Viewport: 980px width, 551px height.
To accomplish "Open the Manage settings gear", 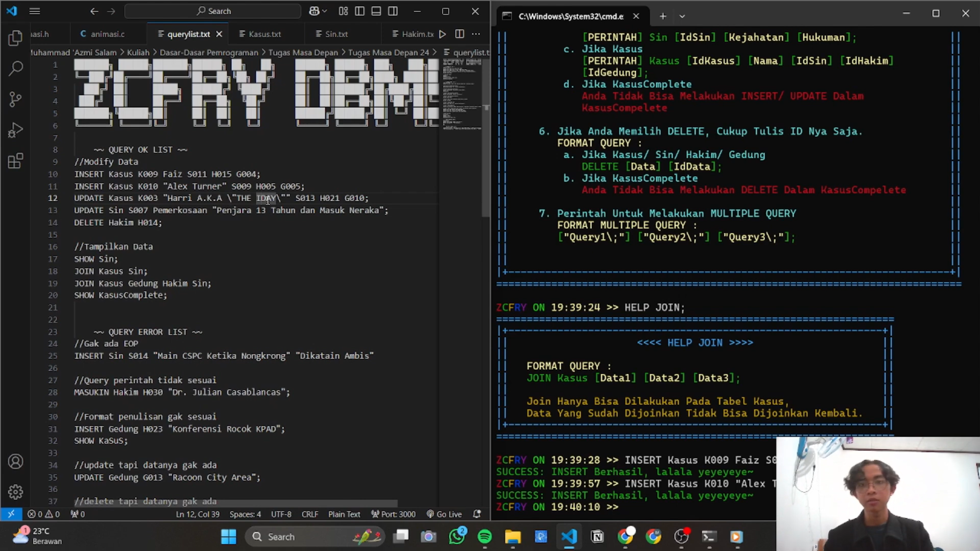I will (x=15, y=492).
